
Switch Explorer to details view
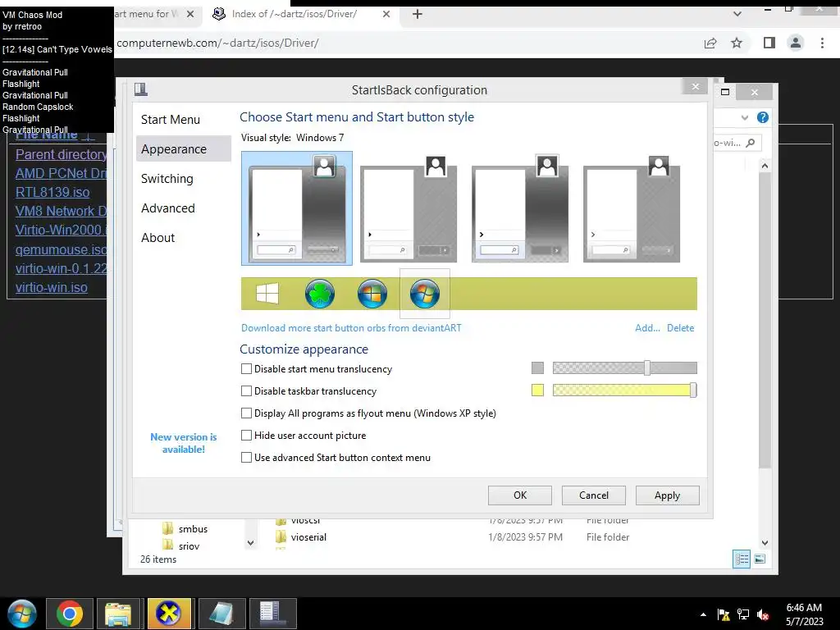[x=742, y=559]
